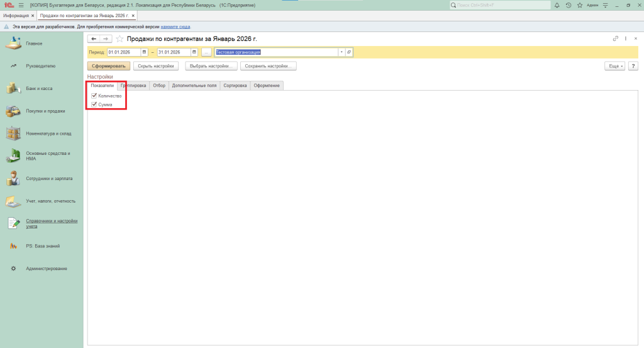Add report to favorites via star beside title
This screenshot has width=644, height=348.
(119, 39)
